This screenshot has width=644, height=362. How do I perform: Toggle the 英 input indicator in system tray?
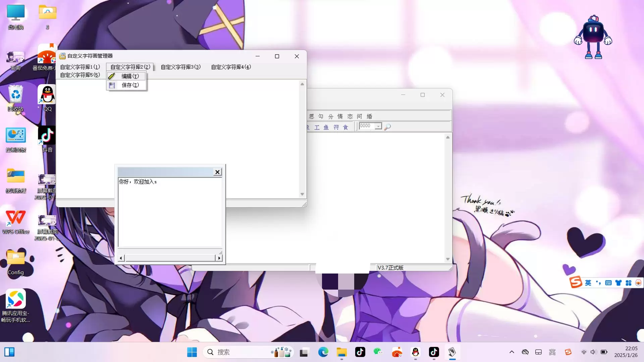coord(552,352)
